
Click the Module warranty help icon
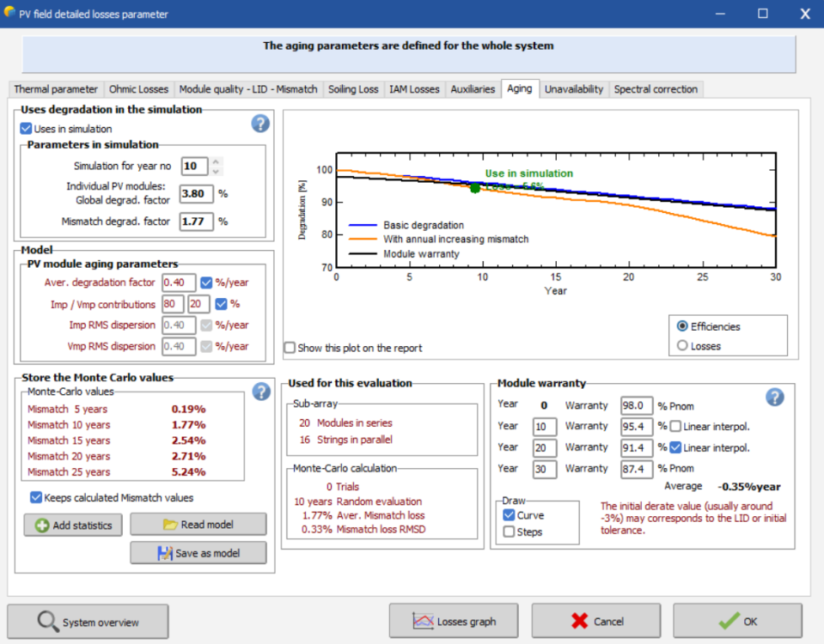pyautogui.click(x=774, y=397)
